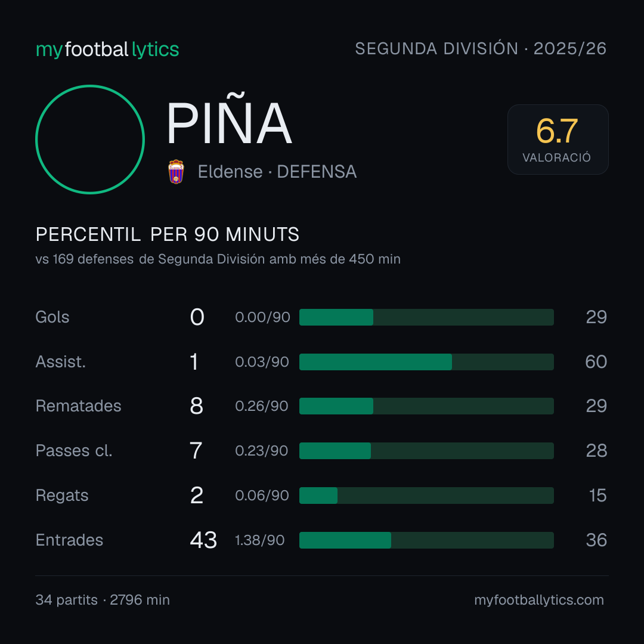Click the 1.38/90 Entrades rate
644x644 pixels.
click(259, 540)
